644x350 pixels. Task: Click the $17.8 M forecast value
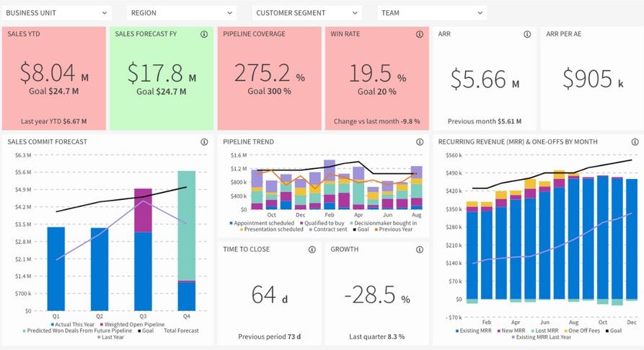pyautogui.click(x=162, y=73)
